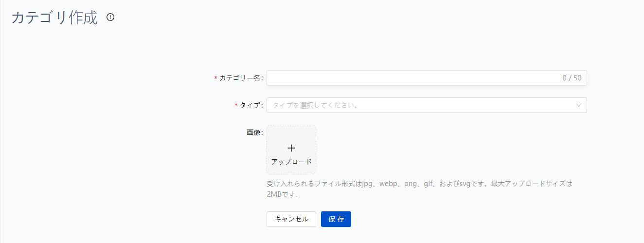This screenshot has width=644, height=243.
Task: Click the アップロード label in image box
Action: point(291,162)
